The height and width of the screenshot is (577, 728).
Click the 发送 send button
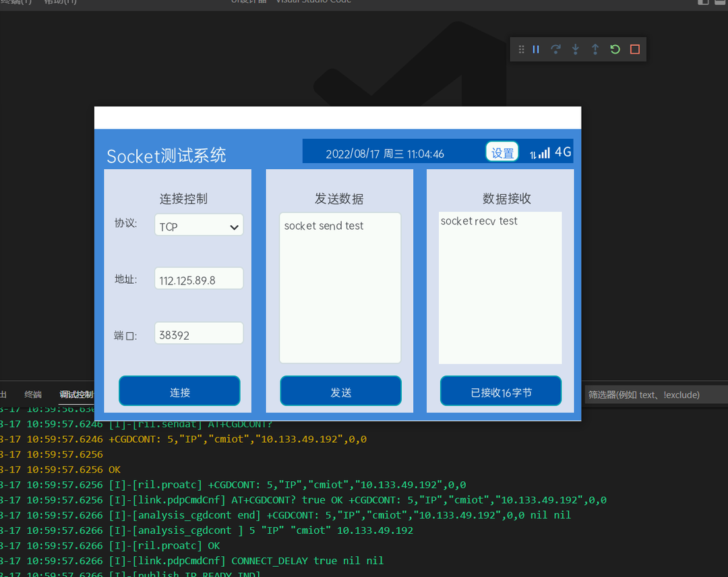point(341,391)
